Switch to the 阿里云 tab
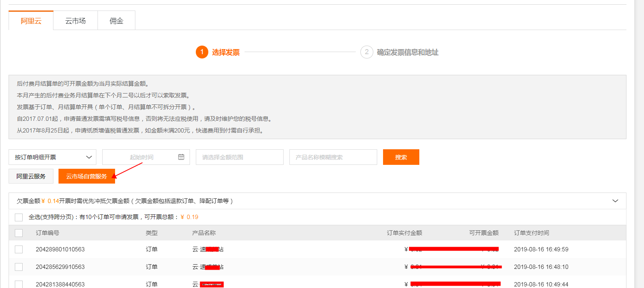644x288 pixels. click(x=31, y=21)
